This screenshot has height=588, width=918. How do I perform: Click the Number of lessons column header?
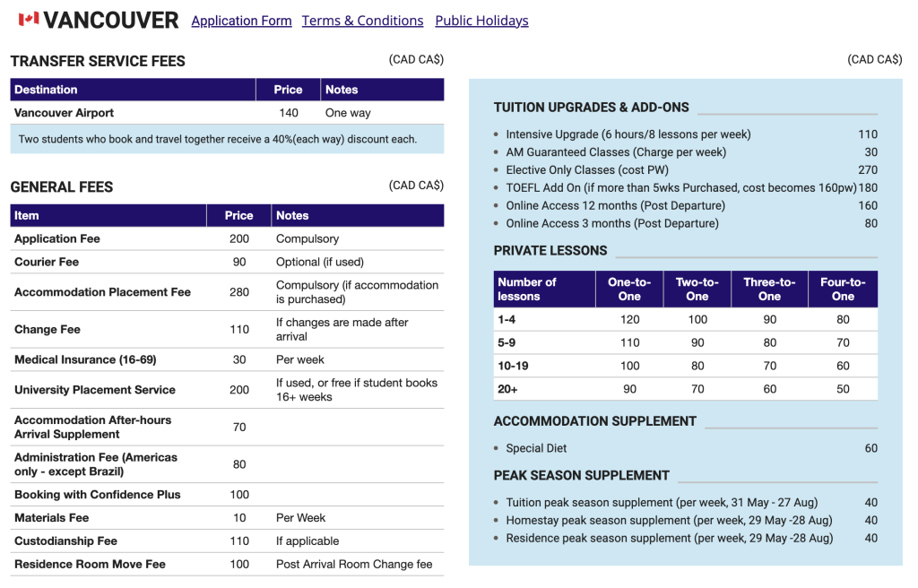click(544, 289)
